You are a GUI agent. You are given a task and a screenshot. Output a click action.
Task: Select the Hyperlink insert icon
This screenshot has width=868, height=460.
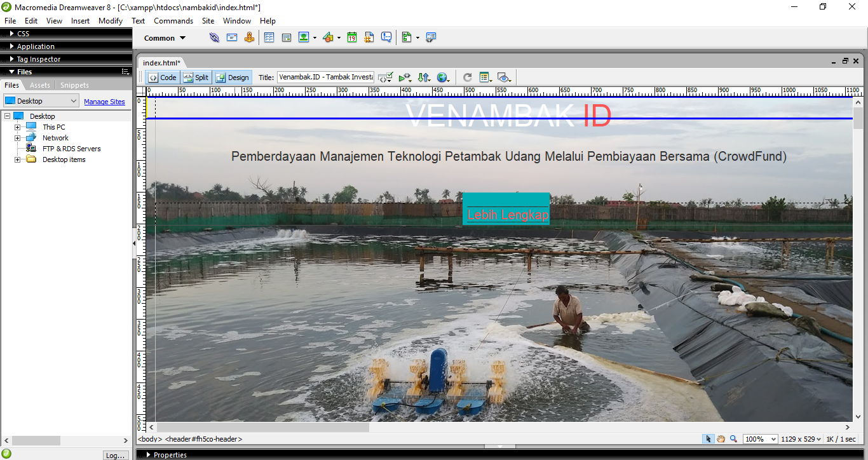(x=214, y=37)
